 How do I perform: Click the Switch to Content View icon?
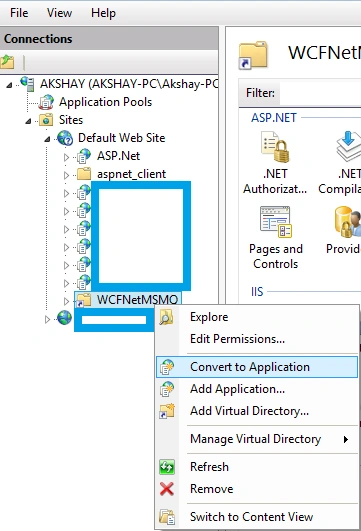(167, 517)
